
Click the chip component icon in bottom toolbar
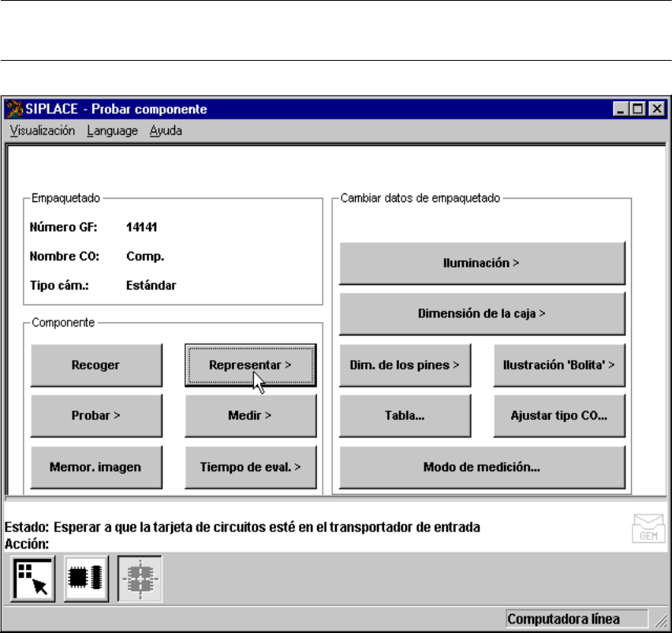click(87, 579)
